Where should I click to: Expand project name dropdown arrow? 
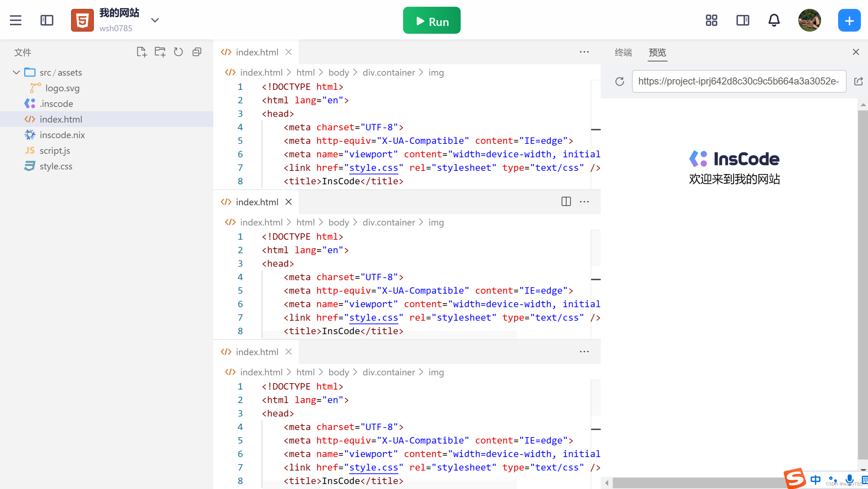[155, 20]
